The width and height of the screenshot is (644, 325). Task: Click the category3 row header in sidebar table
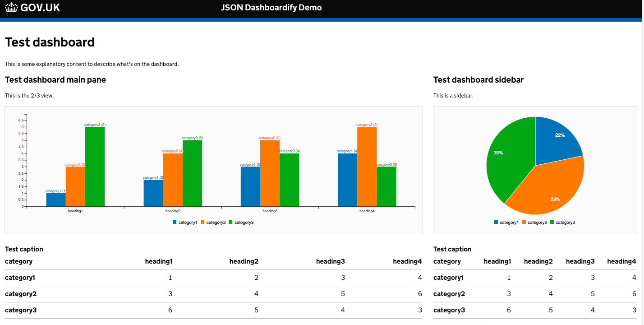tap(449, 310)
